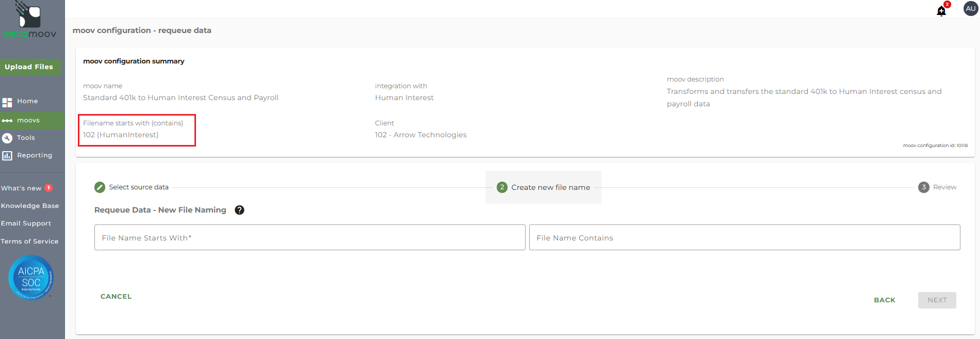
Task: Click the moovs sidebar icon
Action: click(7, 121)
